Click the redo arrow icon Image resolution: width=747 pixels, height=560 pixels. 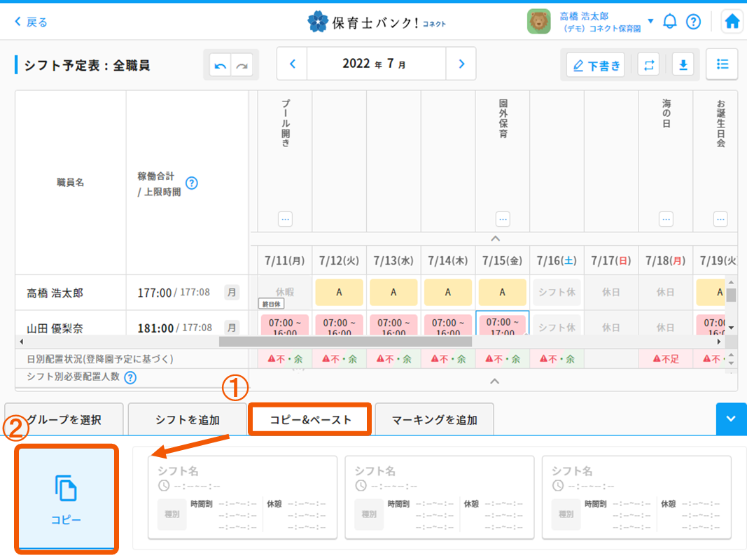point(242,65)
